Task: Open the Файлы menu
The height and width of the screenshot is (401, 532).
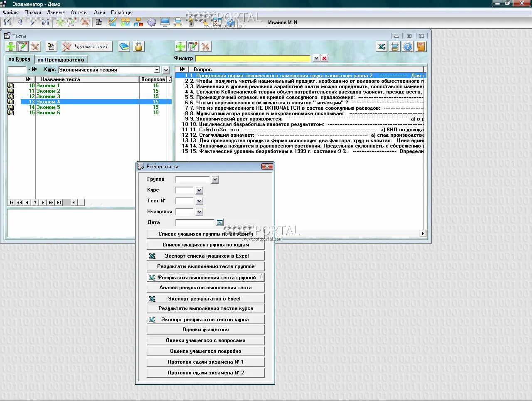Action: click(11, 12)
